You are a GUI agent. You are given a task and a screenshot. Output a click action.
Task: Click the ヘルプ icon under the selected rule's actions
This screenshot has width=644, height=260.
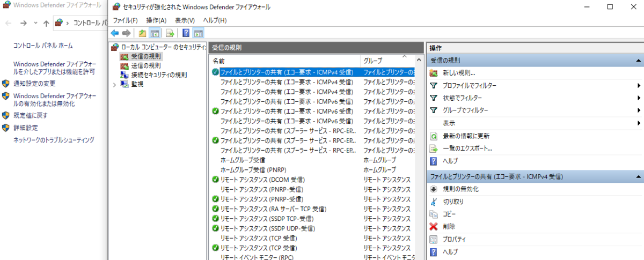(434, 251)
